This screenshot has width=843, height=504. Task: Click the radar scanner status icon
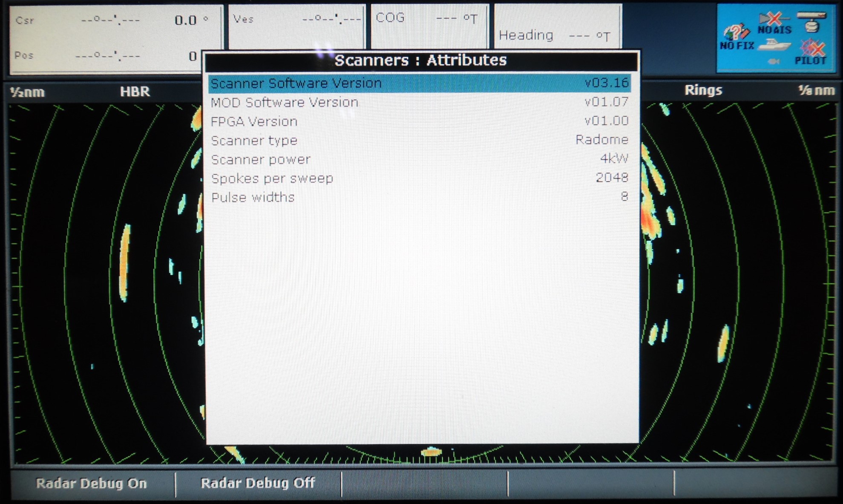812,22
